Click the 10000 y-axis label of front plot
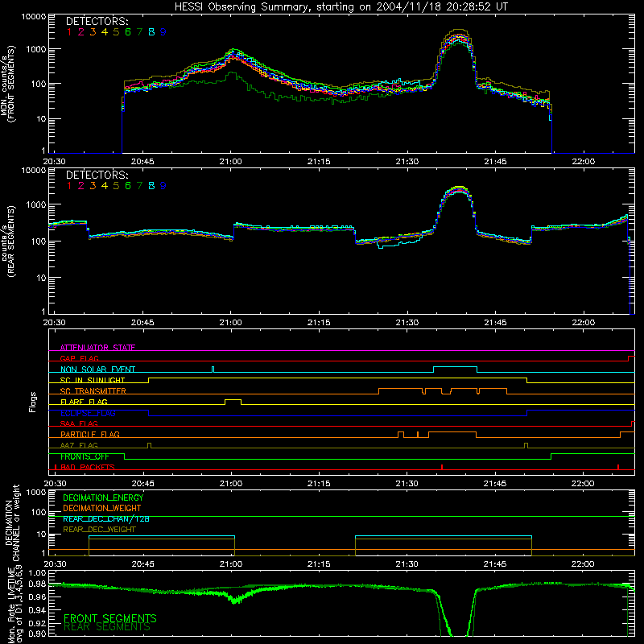Screen dimensions: 644x644 pyautogui.click(x=34, y=16)
